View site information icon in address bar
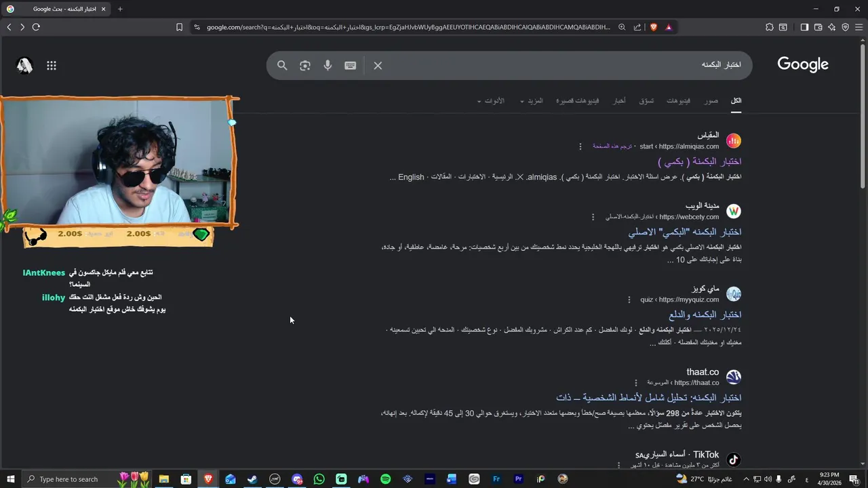Screen dimensions: 868x488 197,27
